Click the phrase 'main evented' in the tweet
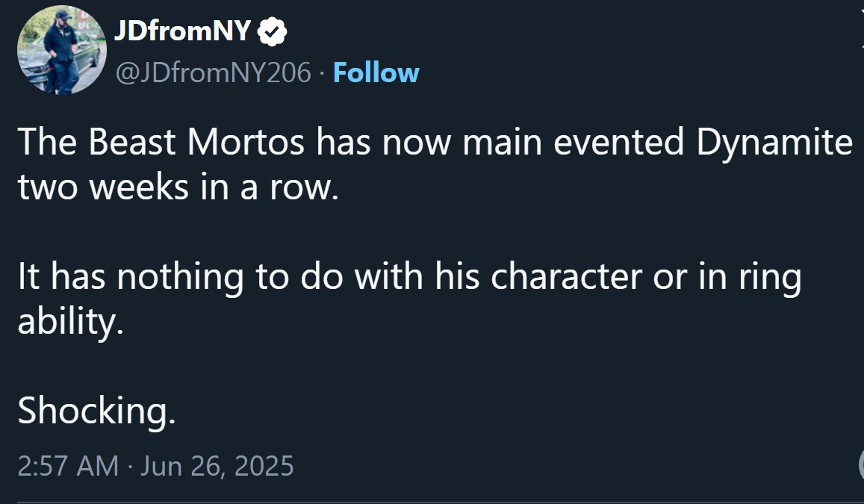Viewport: 864px width, 504px height. (573, 142)
